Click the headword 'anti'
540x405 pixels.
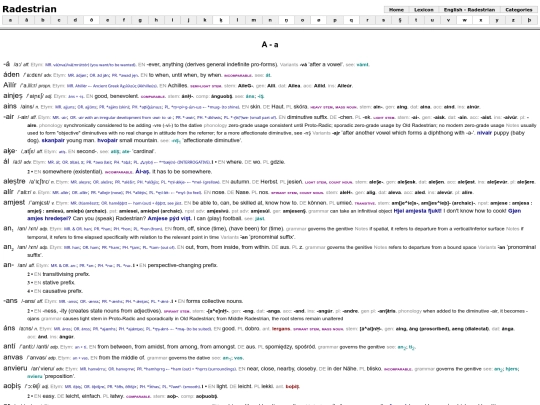pos(9,346)
